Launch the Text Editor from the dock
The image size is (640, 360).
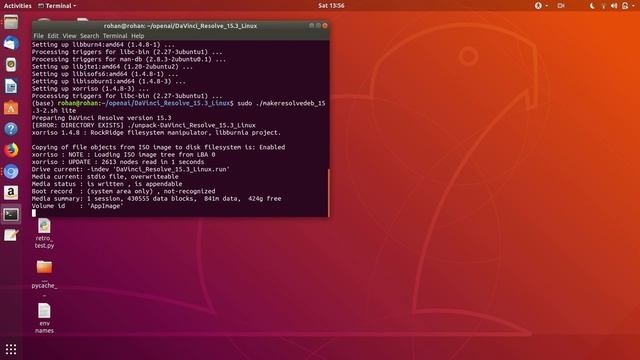tap(11, 235)
